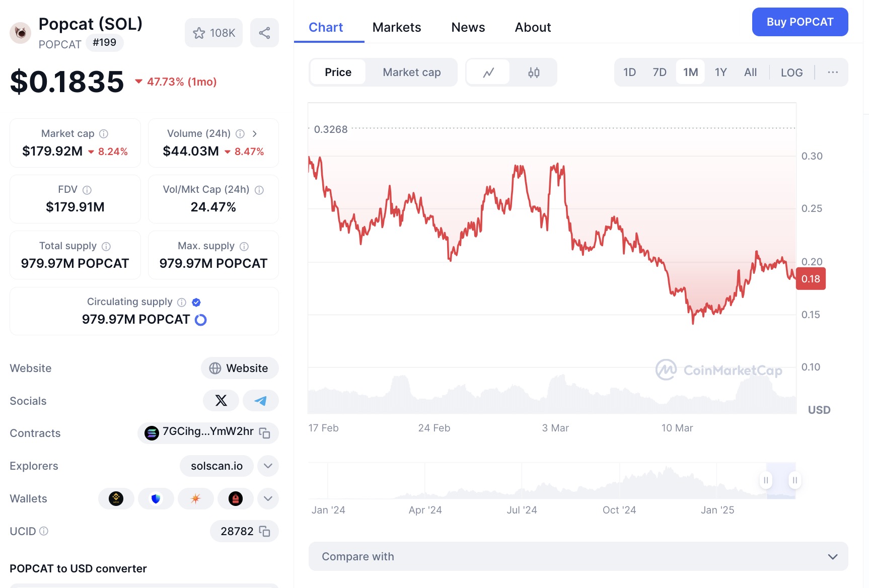Copy the 7GCihg...YmW2hr contract address
The image size is (869, 588).
(x=265, y=433)
